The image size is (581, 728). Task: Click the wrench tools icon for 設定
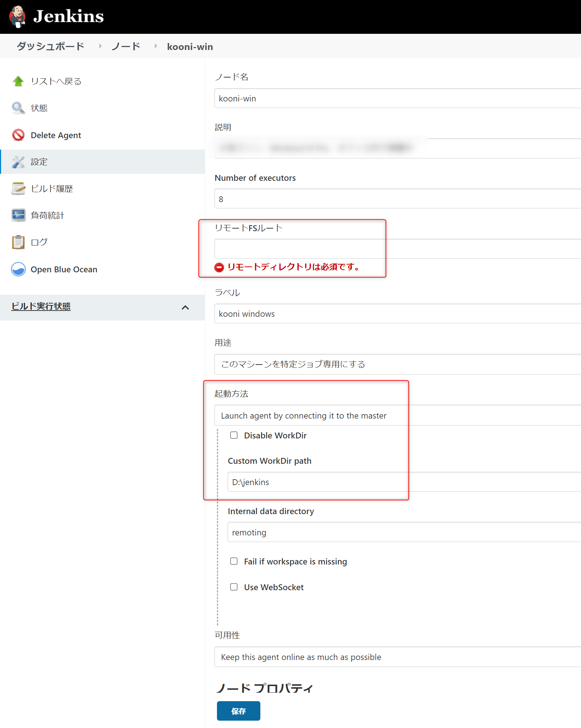(18, 162)
